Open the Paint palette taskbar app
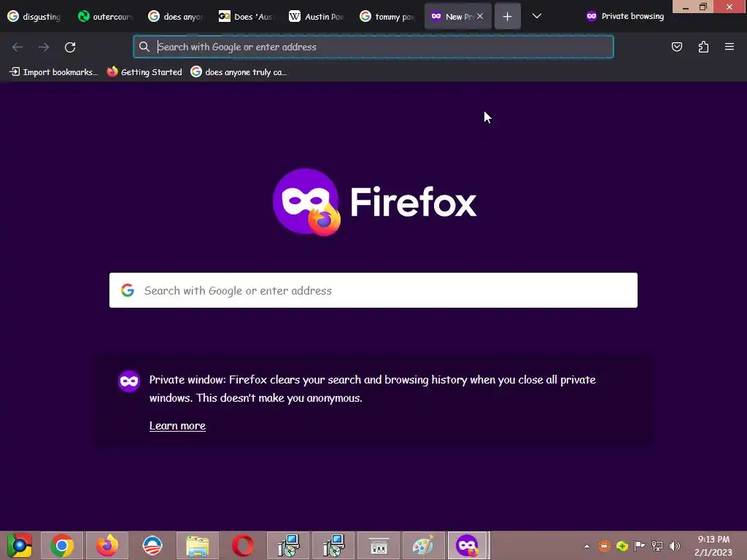The image size is (747, 560). tap(423, 545)
